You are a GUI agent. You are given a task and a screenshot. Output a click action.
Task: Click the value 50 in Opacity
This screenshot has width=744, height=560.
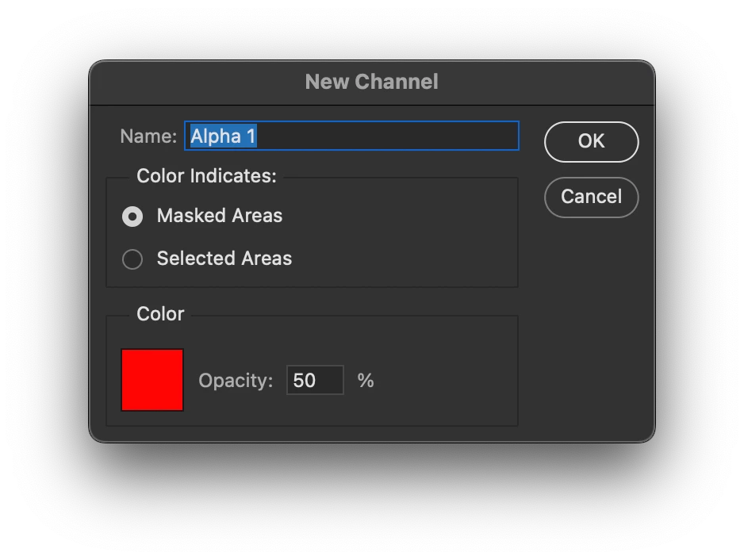[305, 381]
